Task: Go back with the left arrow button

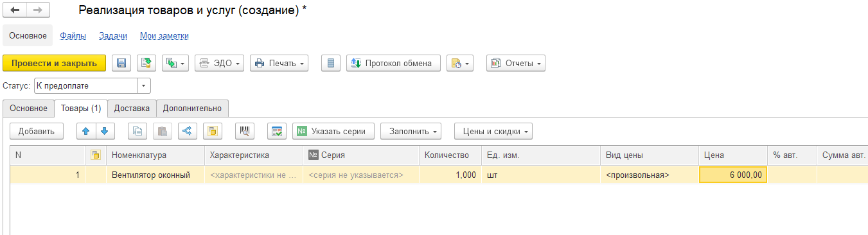Action: point(15,10)
